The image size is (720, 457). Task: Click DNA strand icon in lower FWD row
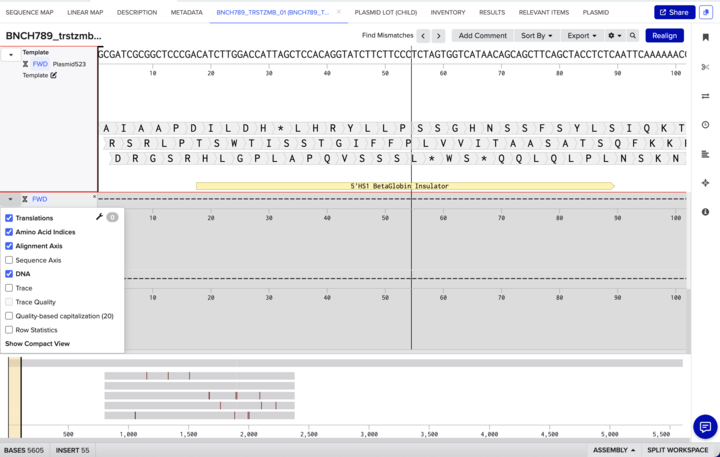25,199
